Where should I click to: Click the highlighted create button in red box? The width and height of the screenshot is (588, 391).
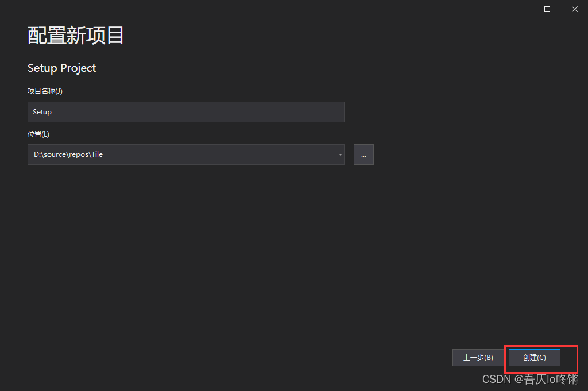(533, 357)
